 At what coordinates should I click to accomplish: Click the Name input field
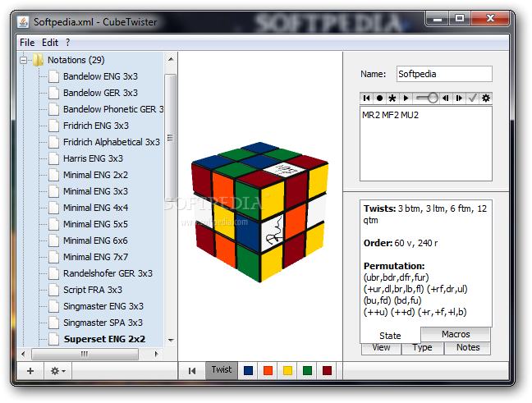pos(444,74)
